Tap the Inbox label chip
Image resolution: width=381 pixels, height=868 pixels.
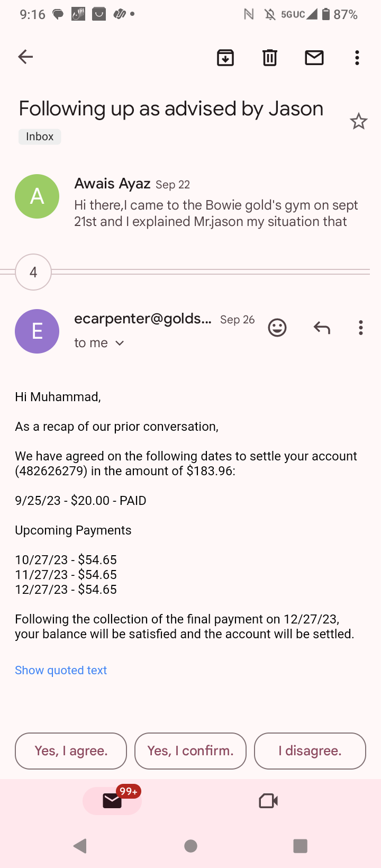tap(40, 137)
